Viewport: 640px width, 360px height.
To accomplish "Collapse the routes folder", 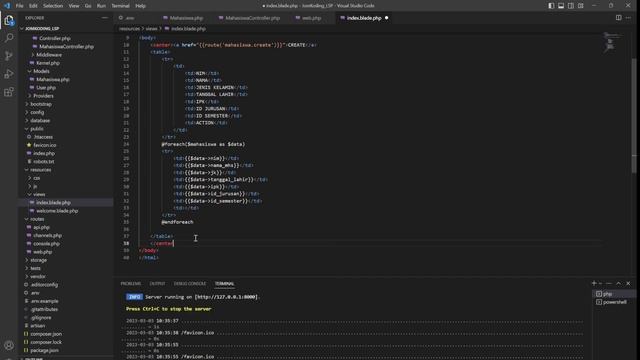I will [x=37, y=219].
